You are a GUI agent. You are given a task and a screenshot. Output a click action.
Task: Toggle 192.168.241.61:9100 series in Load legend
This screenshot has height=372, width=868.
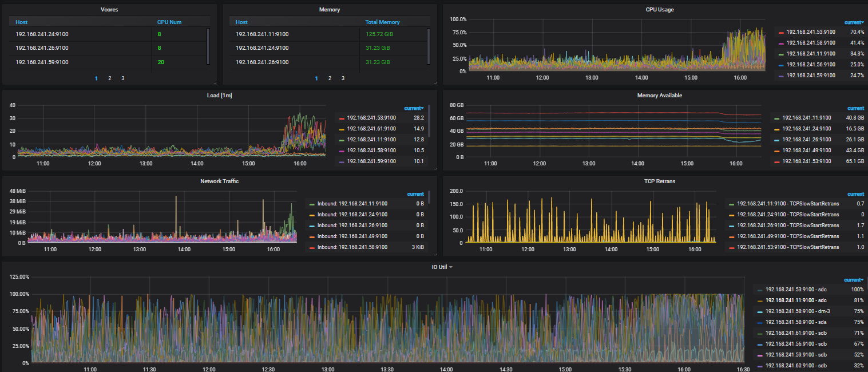[x=371, y=129]
